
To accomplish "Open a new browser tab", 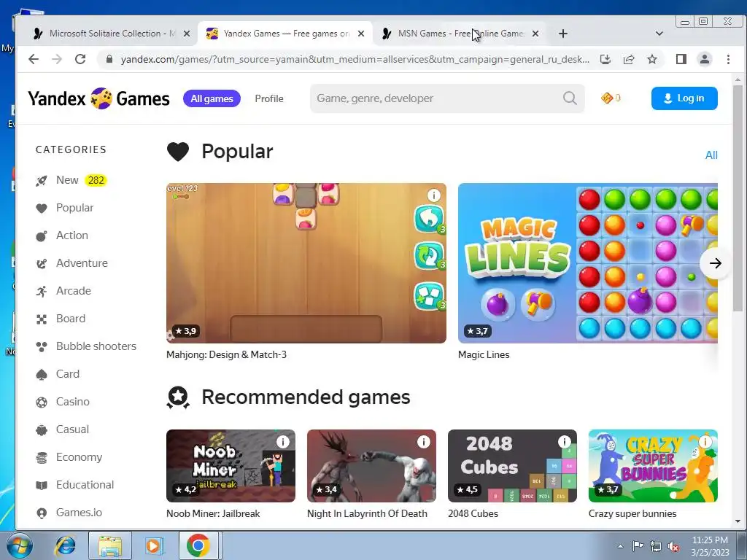I will click(x=563, y=34).
